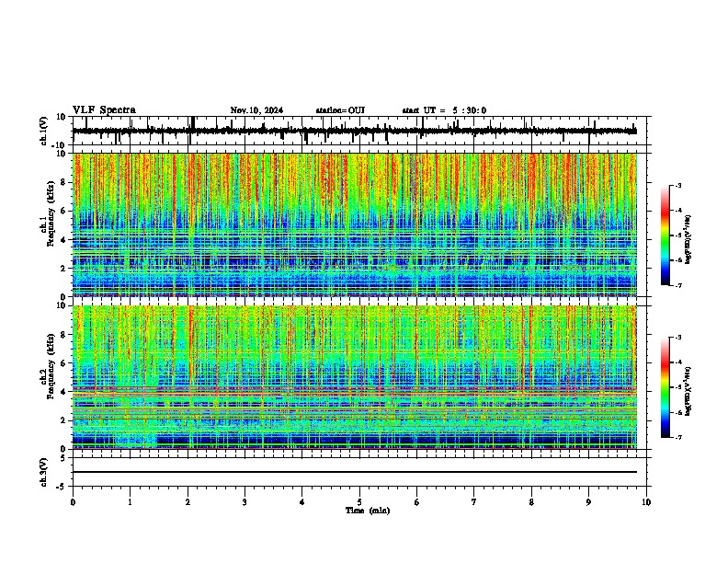728x563 pixels.
Task: Click the log(PSD) label beside ch.1 colorbar
Action: [688, 240]
